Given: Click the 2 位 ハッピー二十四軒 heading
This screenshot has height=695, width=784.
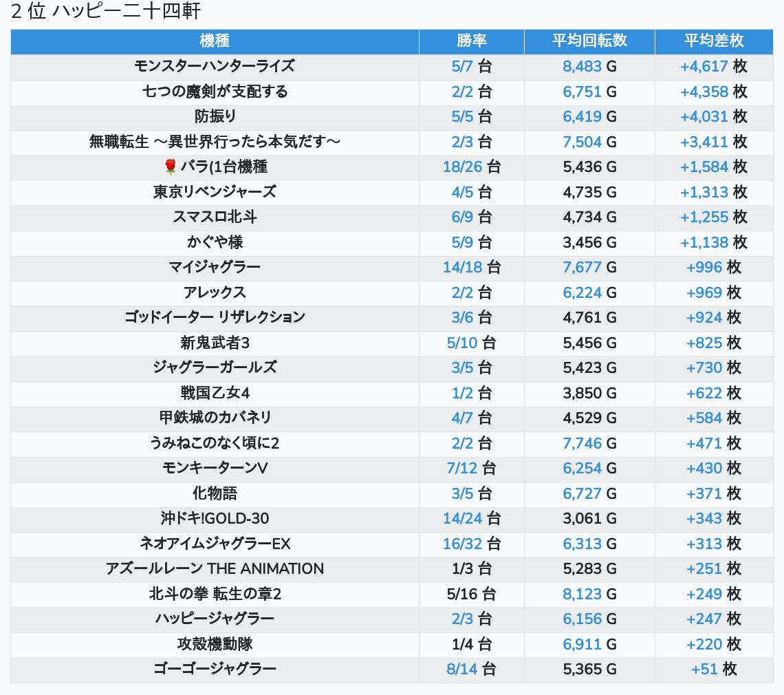Looking at the screenshot, I should click(106, 12).
